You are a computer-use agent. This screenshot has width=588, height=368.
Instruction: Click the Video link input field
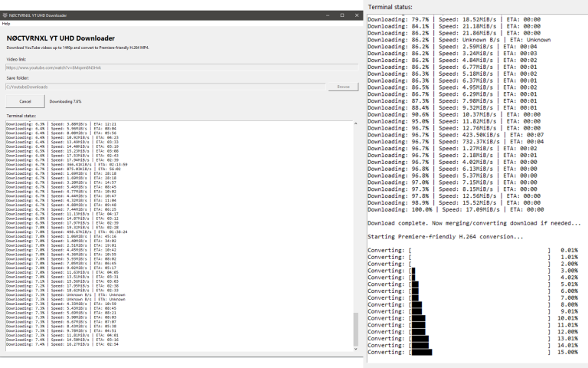click(x=182, y=67)
